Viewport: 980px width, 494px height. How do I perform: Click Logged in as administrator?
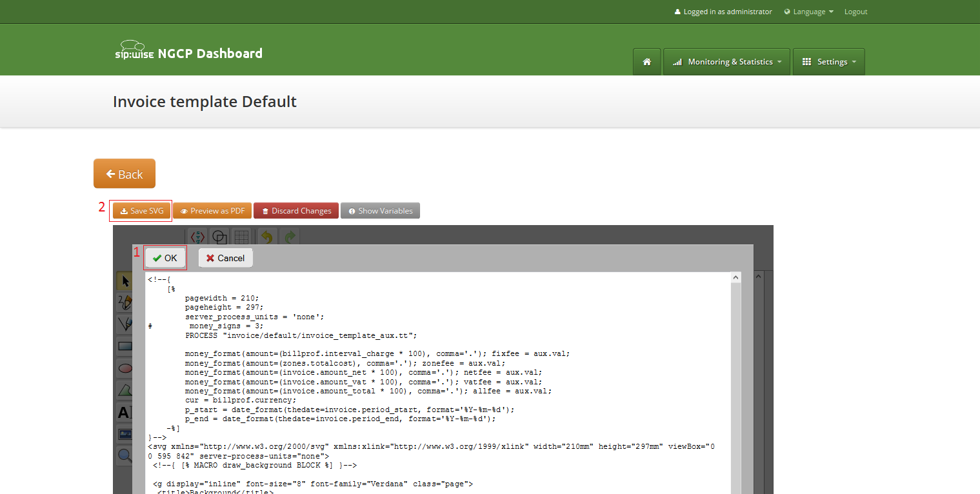[x=722, y=11]
